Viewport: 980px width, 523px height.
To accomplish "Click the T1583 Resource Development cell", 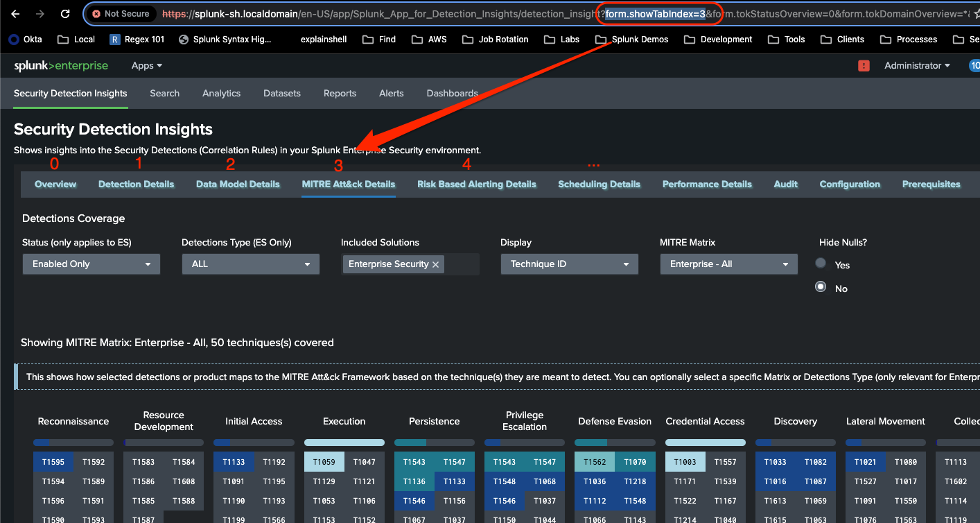I will point(143,462).
